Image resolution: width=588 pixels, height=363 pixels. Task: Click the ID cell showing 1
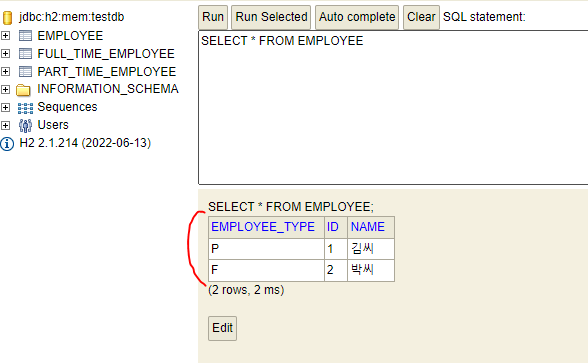point(336,249)
